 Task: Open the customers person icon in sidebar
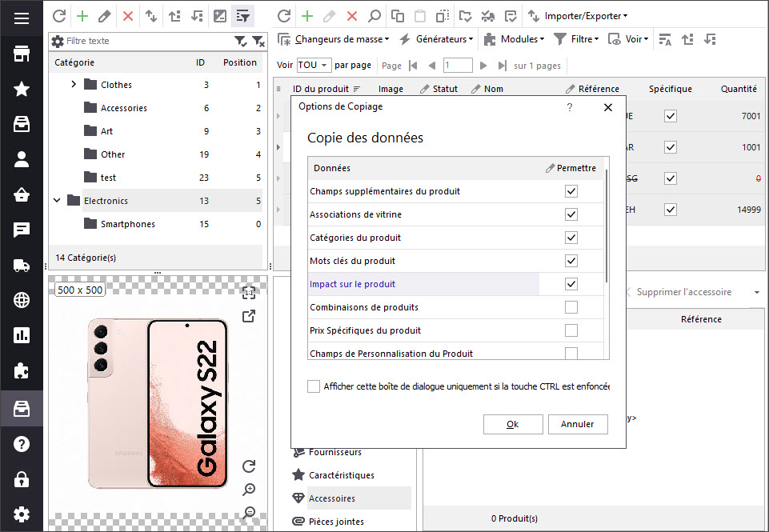pyautogui.click(x=21, y=159)
